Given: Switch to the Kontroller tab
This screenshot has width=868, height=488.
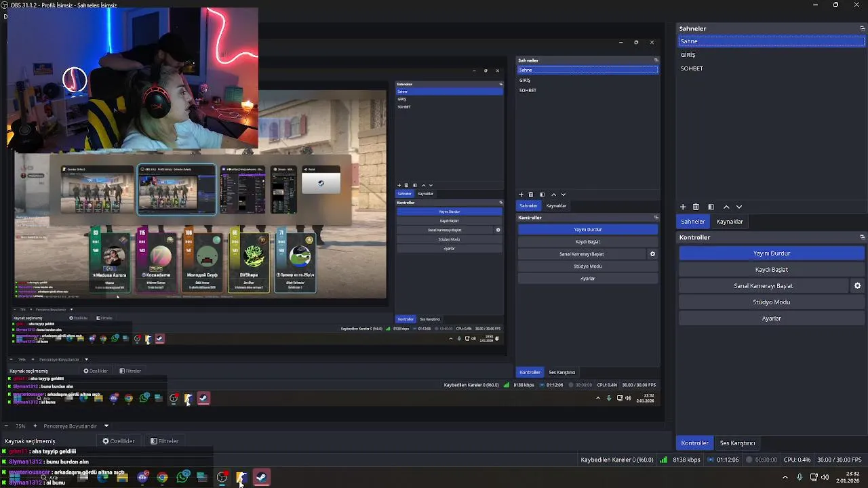Looking at the screenshot, I should [694, 443].
